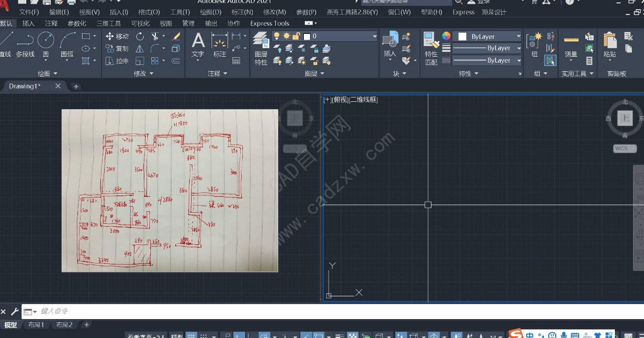Open the ByLayer linetype dropdown
The width and height of the screenshot is (644, 338).
click(x=487, y=61)
